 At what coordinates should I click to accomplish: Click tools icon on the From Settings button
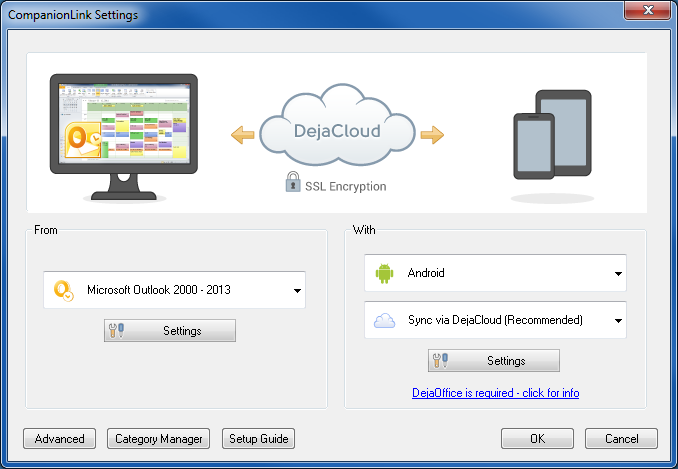pyautogui.click(x=116, y=331)
